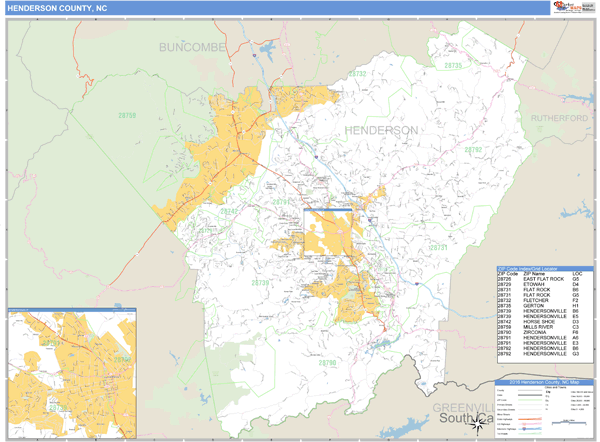Click the ZIP code 28735 label
Image resolution: width=600 pixels, height=442 pixels.
455,66
